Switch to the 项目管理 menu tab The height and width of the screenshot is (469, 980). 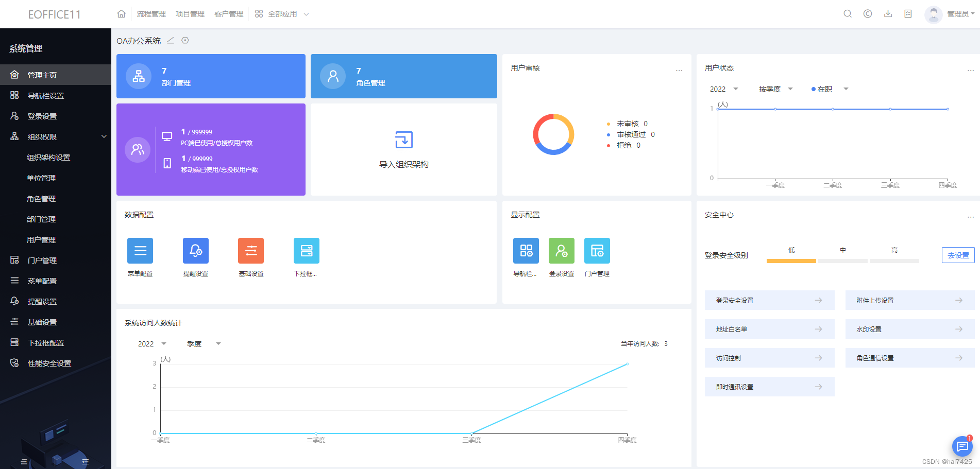click(190, 14)
